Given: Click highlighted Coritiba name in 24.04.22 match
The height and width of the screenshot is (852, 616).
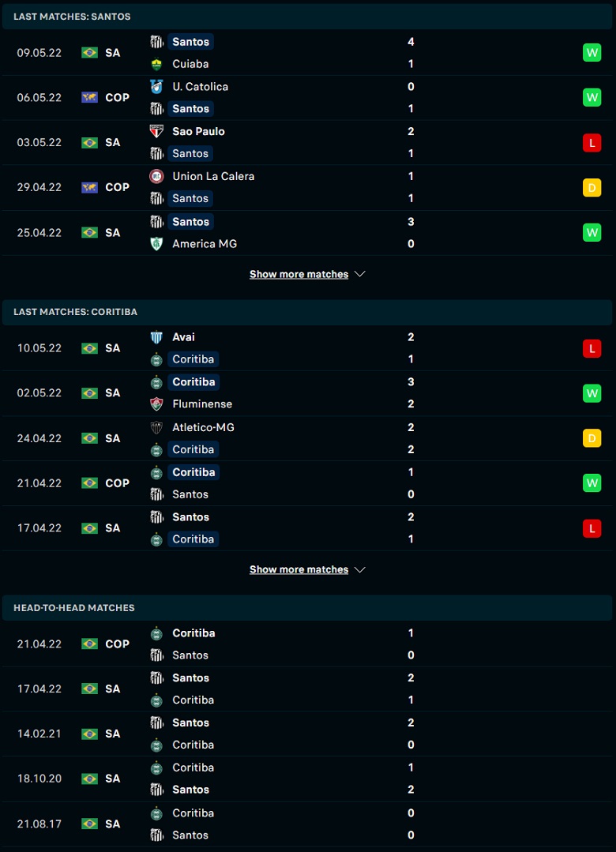Looking at the screenshot, I should [x=193, y=449].
